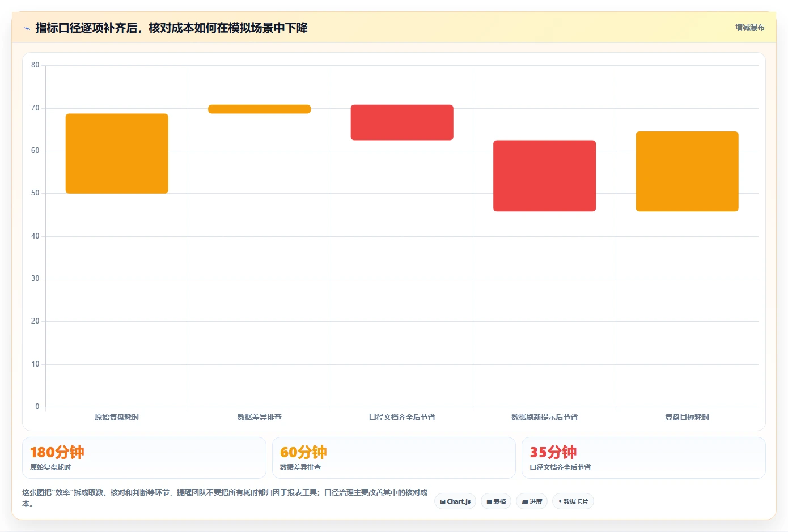788x532 pixels.
Task: Click the 180分钟 stat card
Action: coord(144,458)
